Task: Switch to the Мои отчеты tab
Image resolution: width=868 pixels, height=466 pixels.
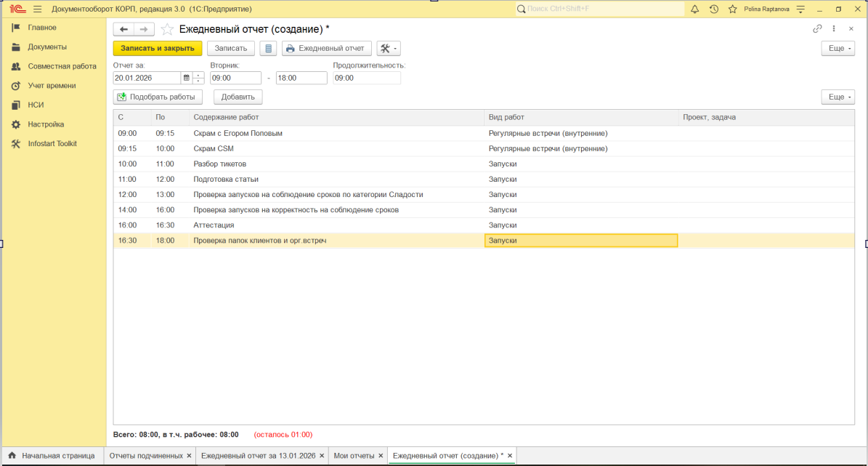Action: (353, 456)
